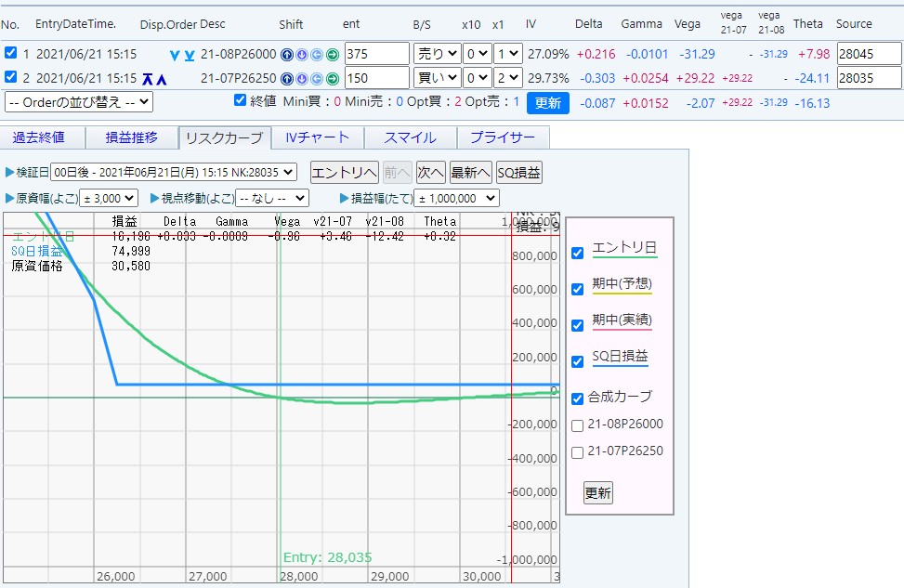Click the IV value 29.73%
The width and height of the screenshot is (904, 588).
[548, 78]
